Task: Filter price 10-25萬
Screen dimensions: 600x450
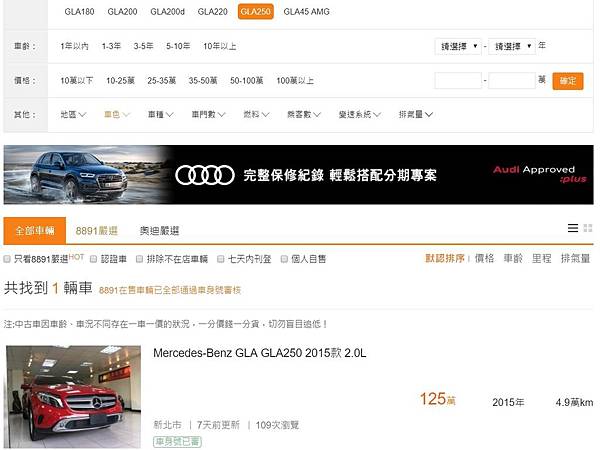Action: click(121, 81)
